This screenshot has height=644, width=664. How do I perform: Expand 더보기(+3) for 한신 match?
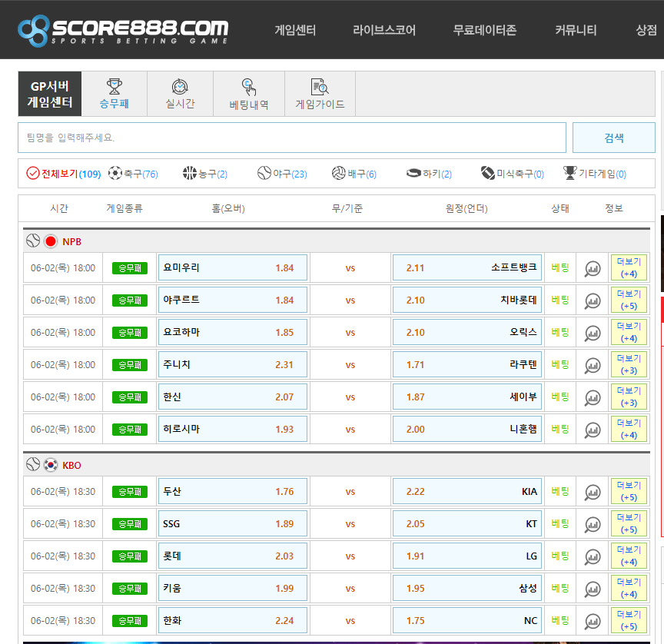coord(629,397)
